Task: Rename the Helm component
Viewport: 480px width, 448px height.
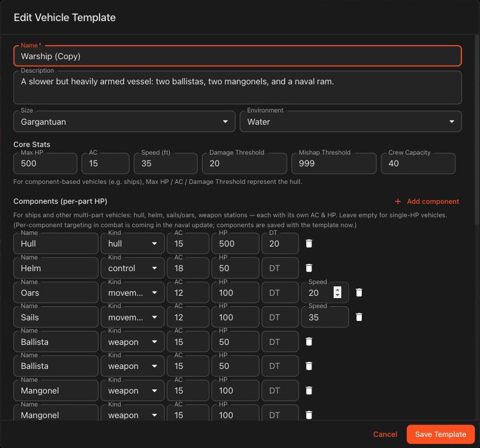Action: [56, 268]
